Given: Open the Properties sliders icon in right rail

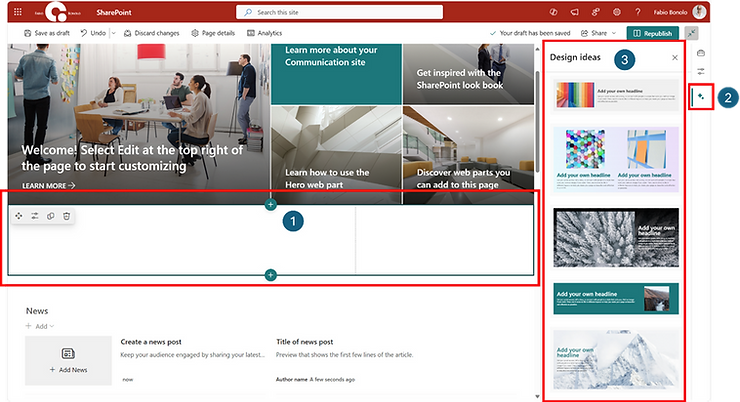Looking at the screenshot, I should click(x=701, y=71).
